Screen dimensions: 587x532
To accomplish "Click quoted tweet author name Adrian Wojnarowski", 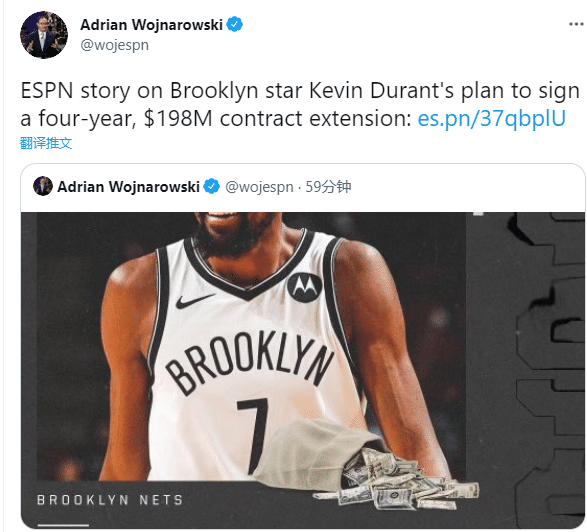I will point(128,186).
